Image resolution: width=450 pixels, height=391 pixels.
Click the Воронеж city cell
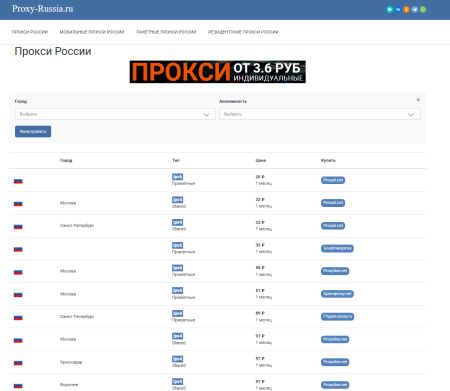(69, 385)
